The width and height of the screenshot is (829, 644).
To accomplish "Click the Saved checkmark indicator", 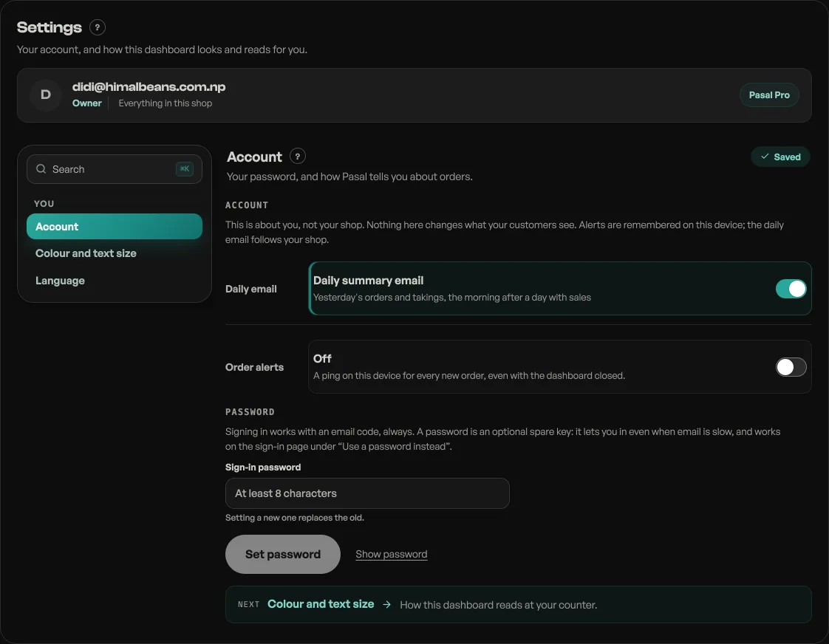I will click(780, 157).
